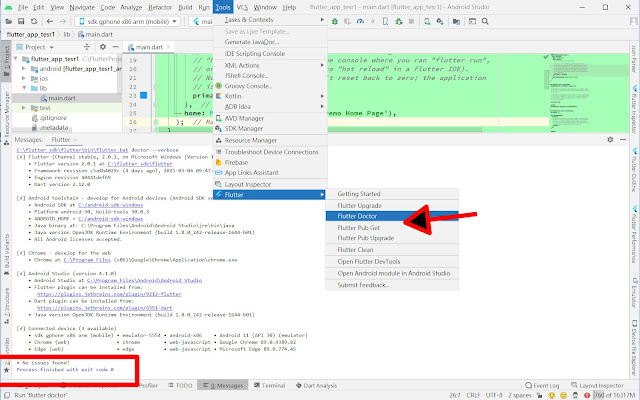640x400 pixels.
Task: Expand the ios folder in project tree
Action: [x=24, y=78]
